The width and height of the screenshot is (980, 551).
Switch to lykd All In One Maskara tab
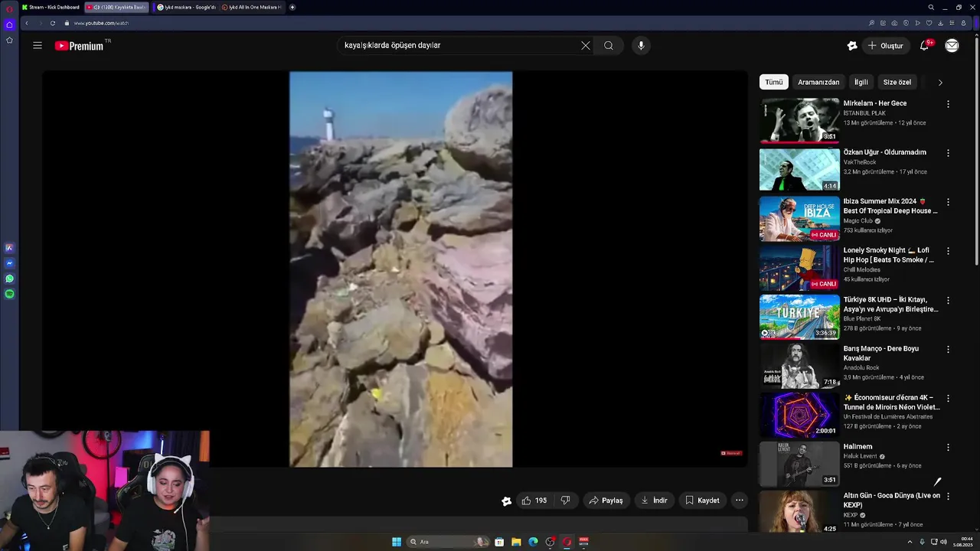click(x=252, y=7)
